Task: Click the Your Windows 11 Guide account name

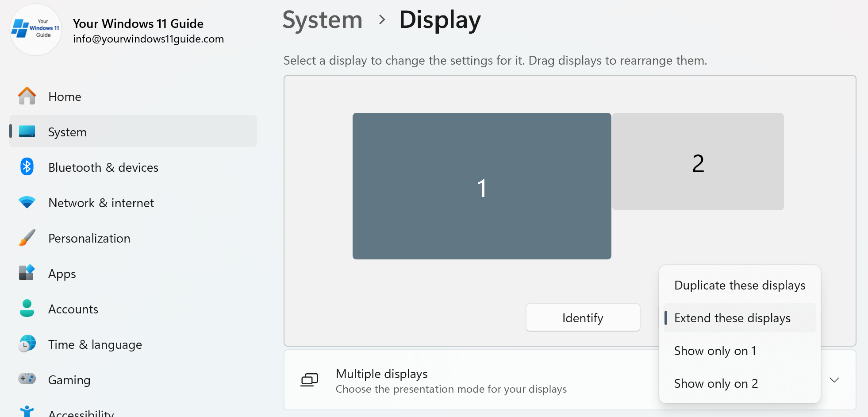Action: 138,23
